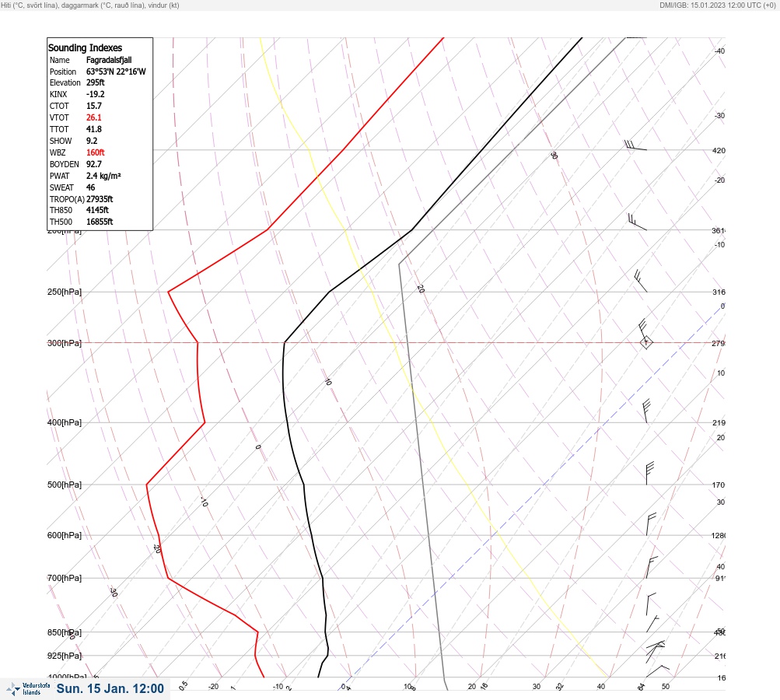Click the '420' height label on right axis

pyautogui.click(x=719, y=150)
